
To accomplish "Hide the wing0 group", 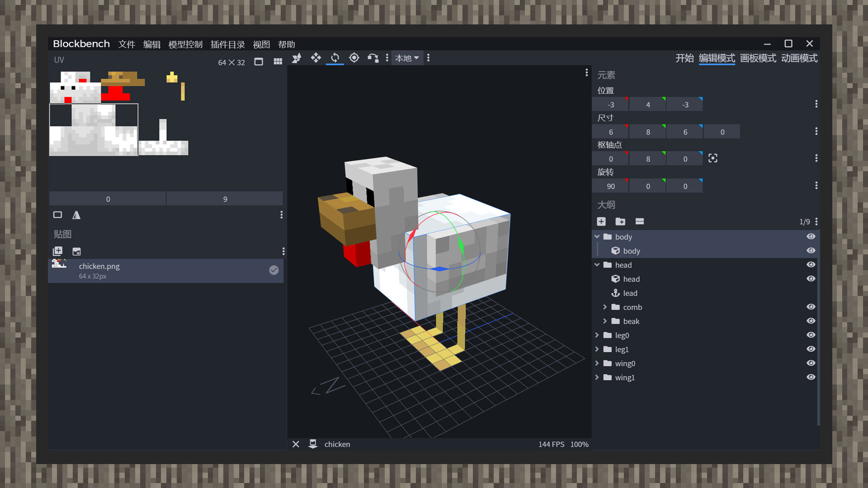I will (811, 363).
